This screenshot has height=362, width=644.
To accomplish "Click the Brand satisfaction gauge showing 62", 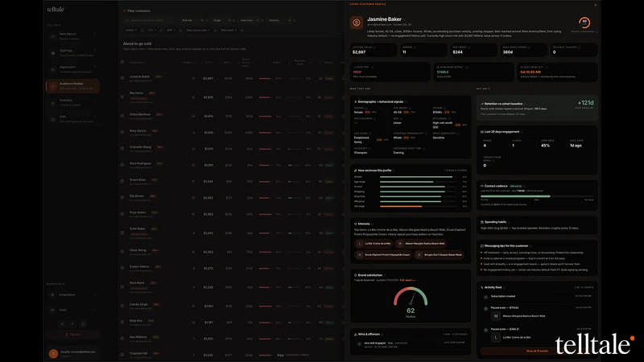I will [411, 302].
